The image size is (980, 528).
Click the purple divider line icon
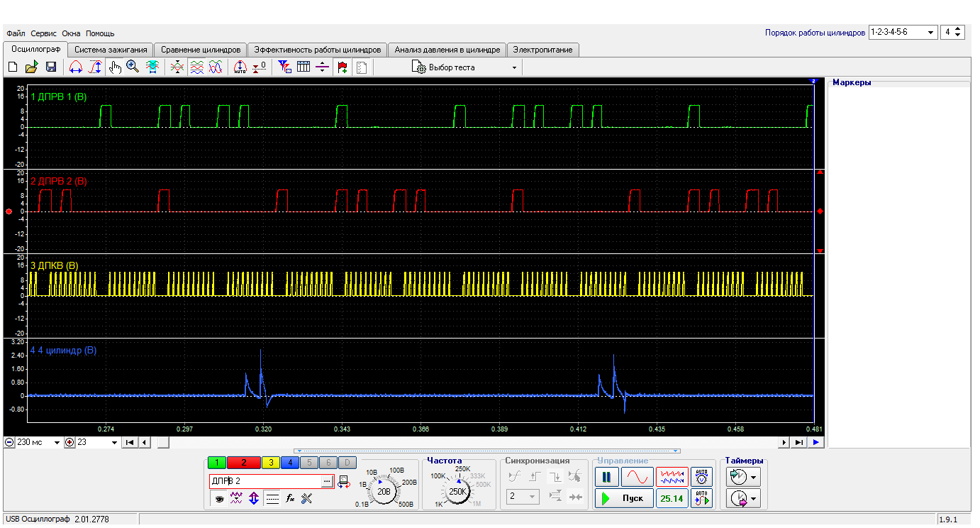click(x=322, y=67)
